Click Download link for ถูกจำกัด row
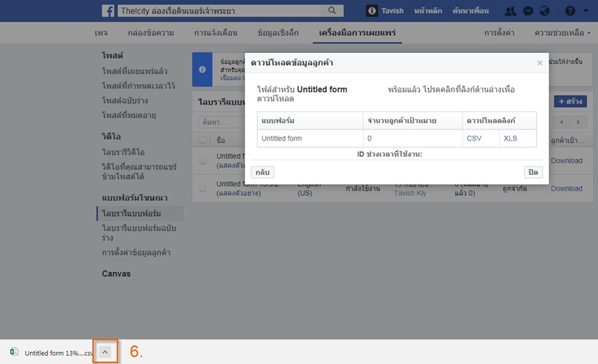 (567, 188)
